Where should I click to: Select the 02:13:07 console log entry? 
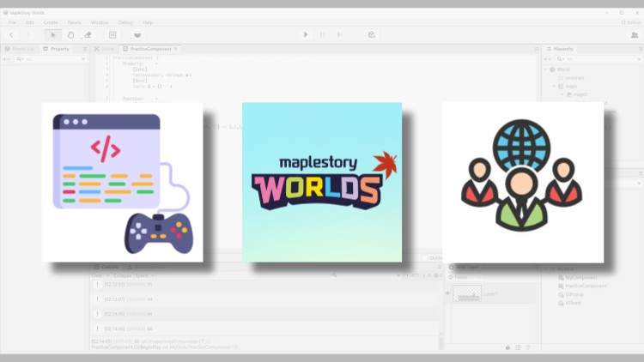click(265, 299)
